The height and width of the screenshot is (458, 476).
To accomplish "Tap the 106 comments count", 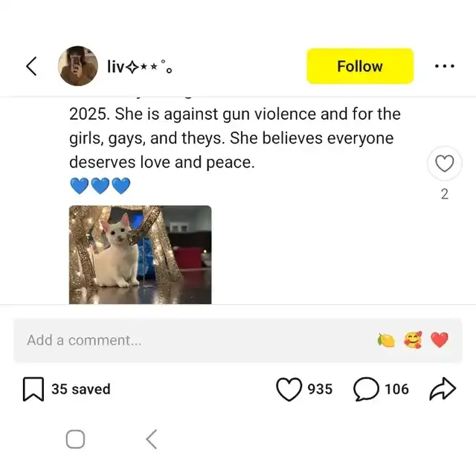I will (x=396, y=389).
